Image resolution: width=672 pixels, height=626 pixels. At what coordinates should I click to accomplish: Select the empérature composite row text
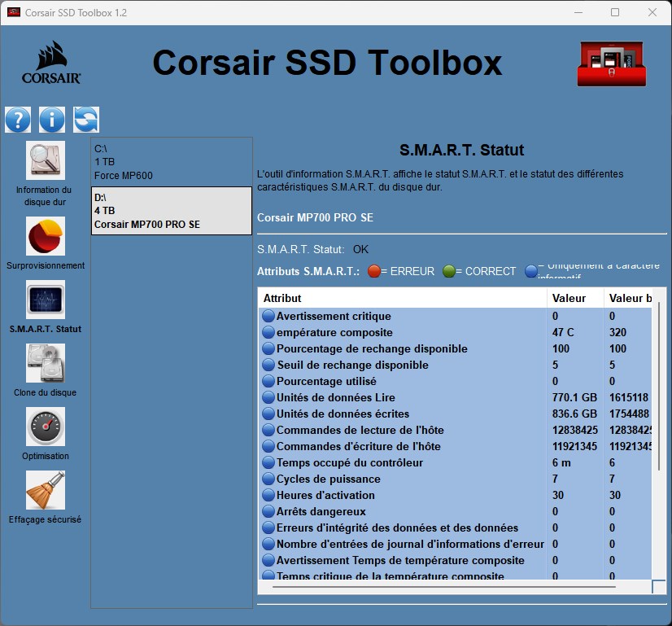(x=334, y=332)
